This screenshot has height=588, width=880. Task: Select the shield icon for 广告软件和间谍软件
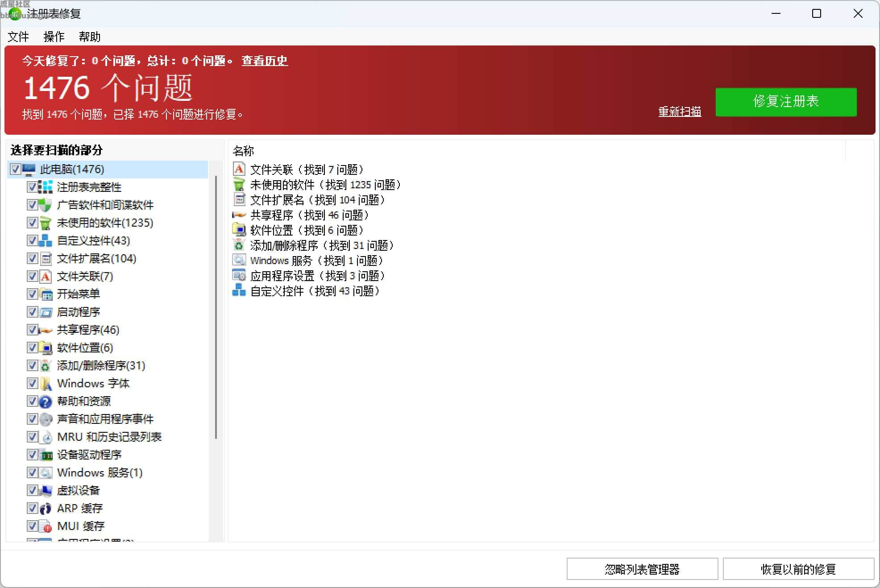(x=46, y=205)
